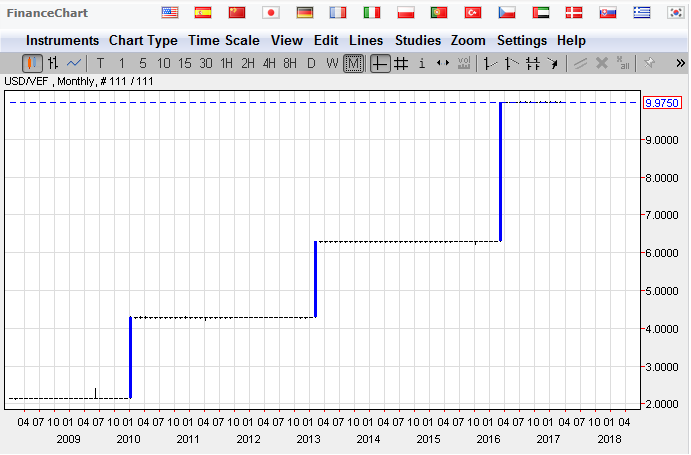Switch language with the Turkish flag
Image resolution: width=691 pixels, height=455 pixels.
[x=473, y=12]
